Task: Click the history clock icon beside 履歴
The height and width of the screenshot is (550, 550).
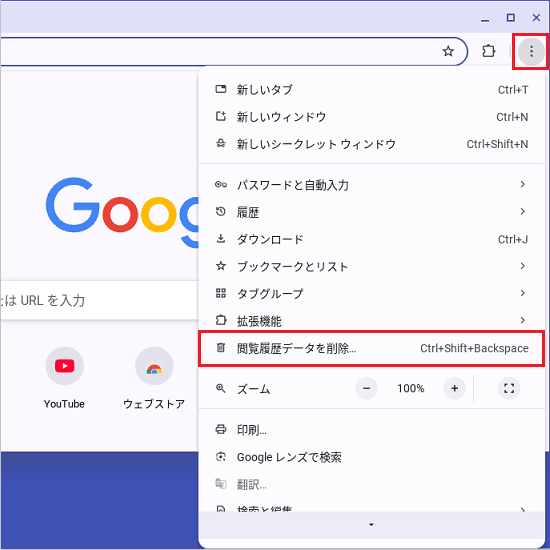Action: (x=221, y=212)
